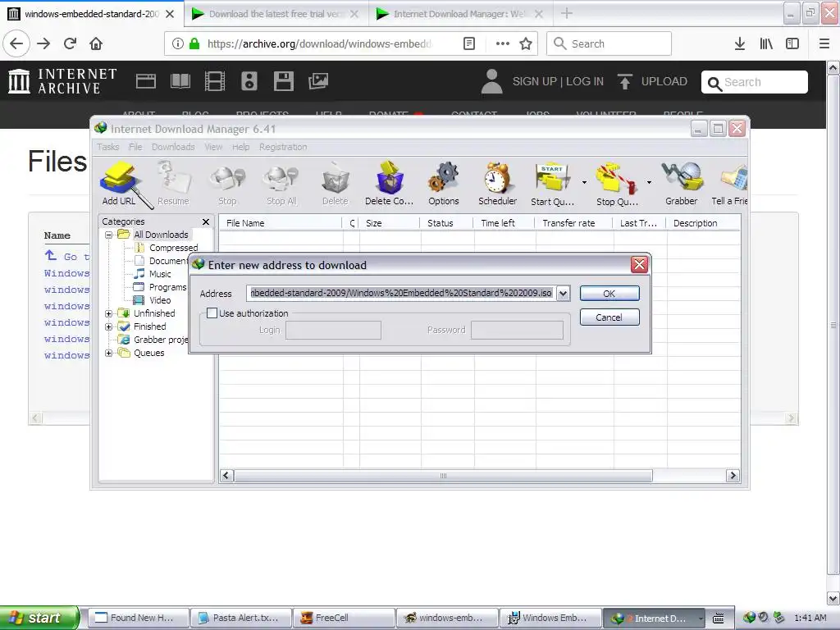The height and width of the screenshot is (630, 840).
Task: Open the Stop Queue dropdown arrow
Action: pyautogui.click(x=650, y=183)
